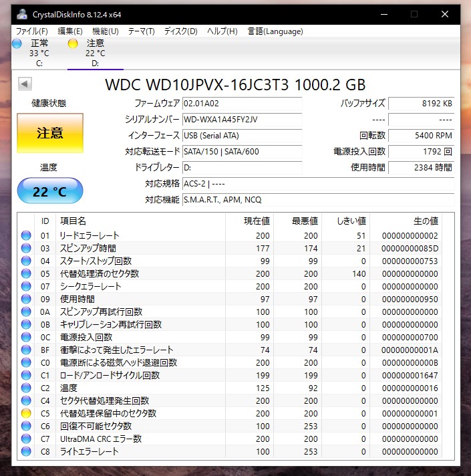
Task: Select the blue status icon for drive C:
Action: 17,43
